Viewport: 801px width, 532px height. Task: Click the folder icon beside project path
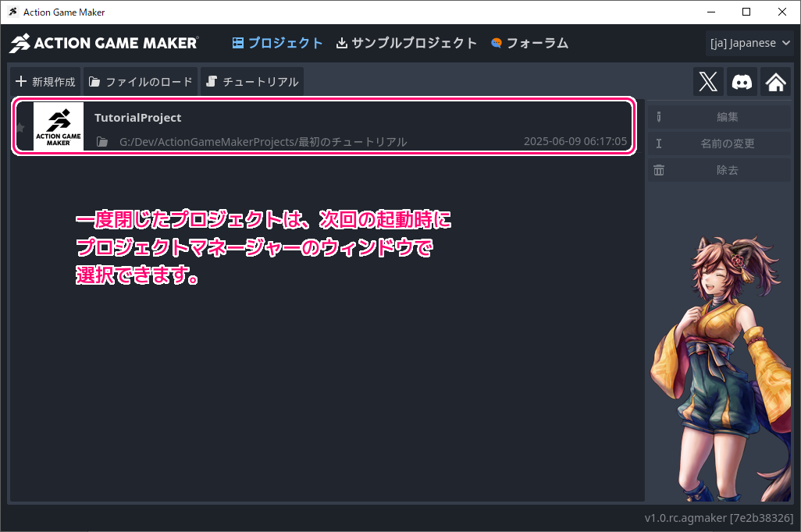point(102,142)
